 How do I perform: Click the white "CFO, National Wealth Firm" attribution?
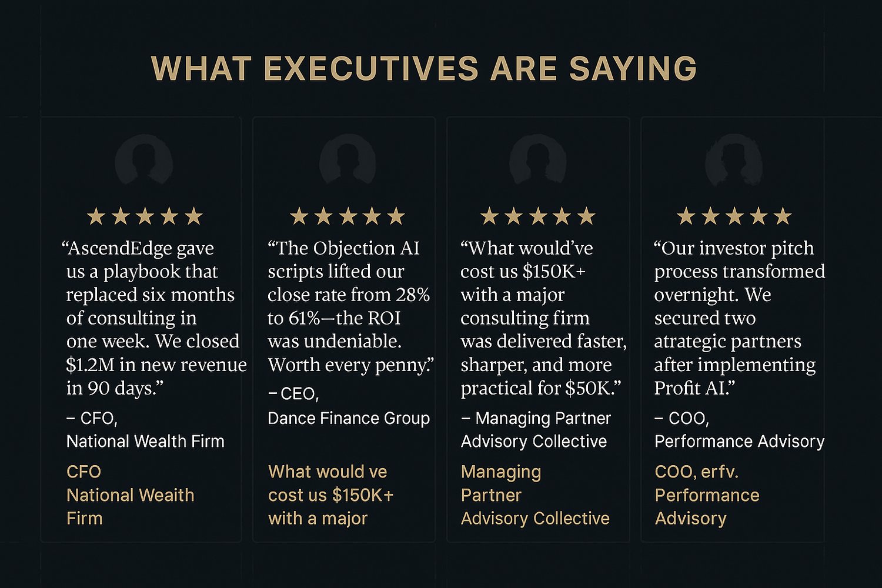(145, 430)
